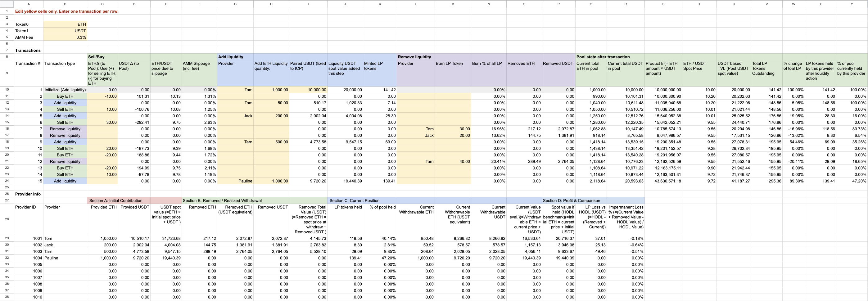Select column Y header
The image size is (868, 301).
click(852, 4)
